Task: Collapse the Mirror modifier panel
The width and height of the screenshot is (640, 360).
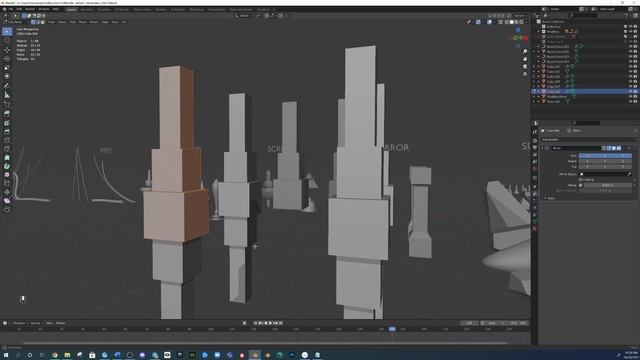Action: (x=542, y=148)
